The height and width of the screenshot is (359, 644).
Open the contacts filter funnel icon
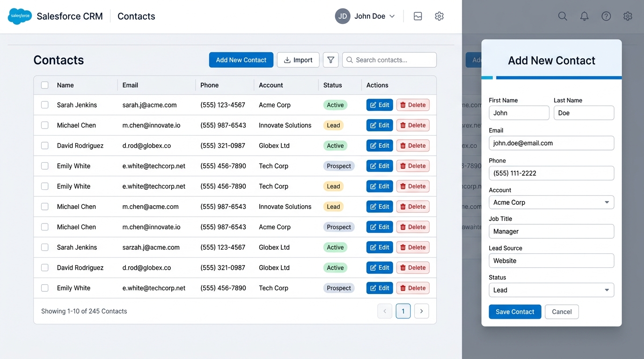[x=331, y=60]
